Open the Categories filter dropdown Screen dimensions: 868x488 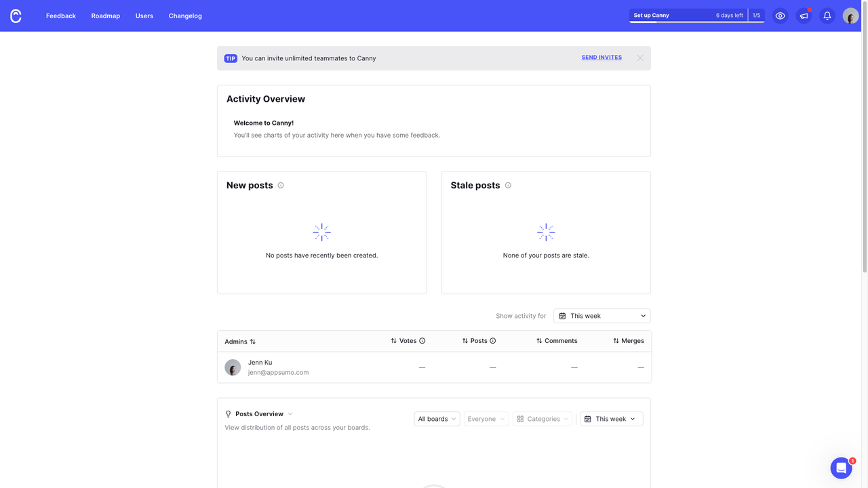click(542, 419)
